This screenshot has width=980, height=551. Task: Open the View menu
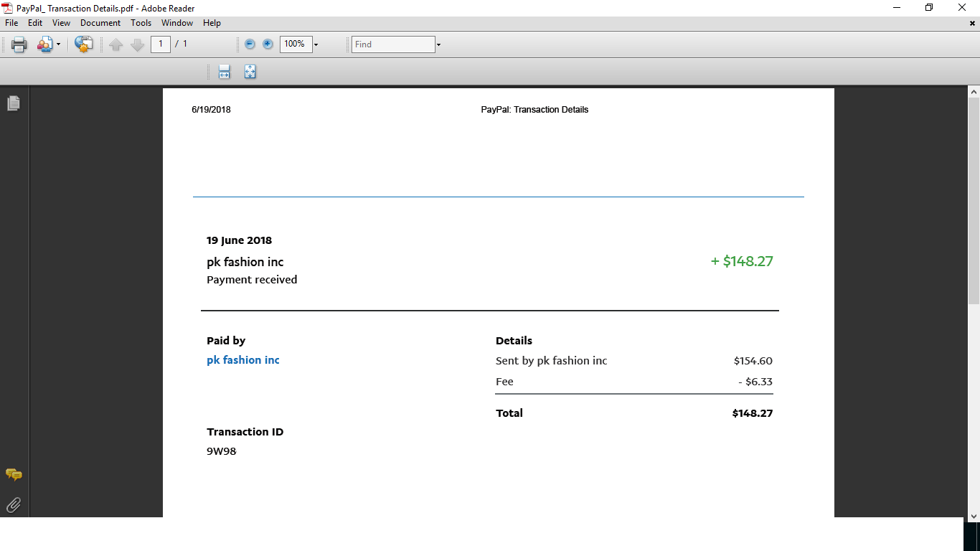(61, 23)
